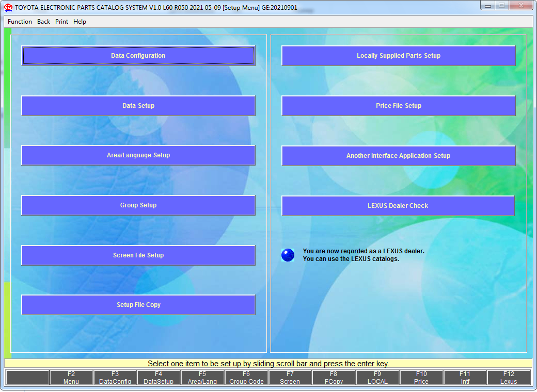This screenshot has width=537, height=392.
Task: Click the F7 Screen function key
Action: 290,378
